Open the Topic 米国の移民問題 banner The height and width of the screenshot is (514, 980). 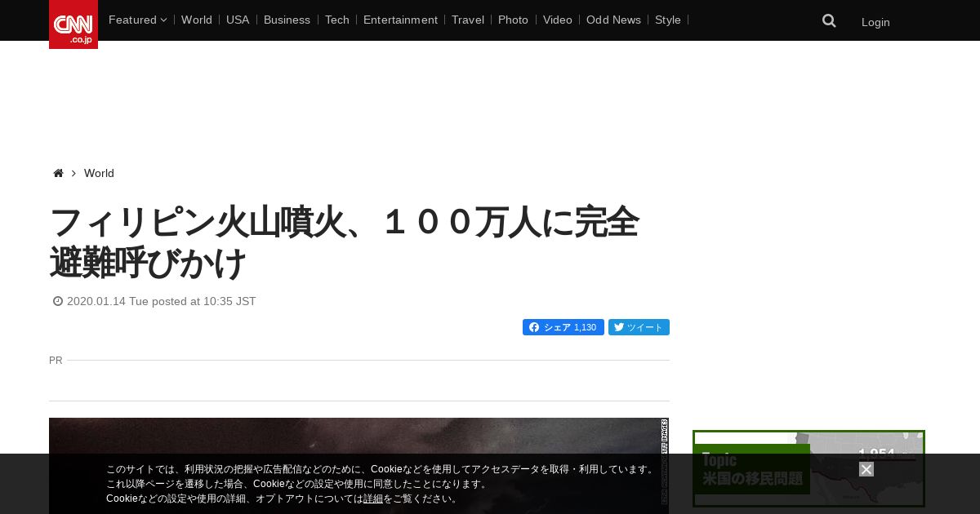(808, 469)
